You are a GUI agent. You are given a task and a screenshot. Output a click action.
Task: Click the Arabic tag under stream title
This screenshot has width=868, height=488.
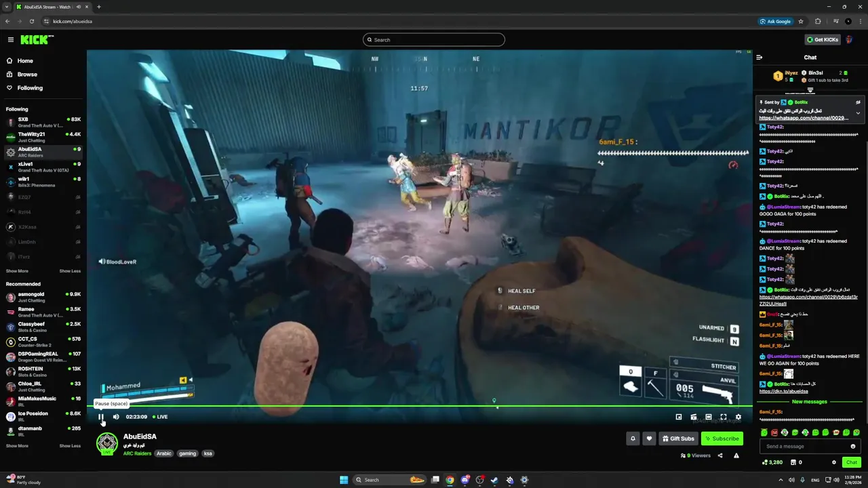pos(164,453)
